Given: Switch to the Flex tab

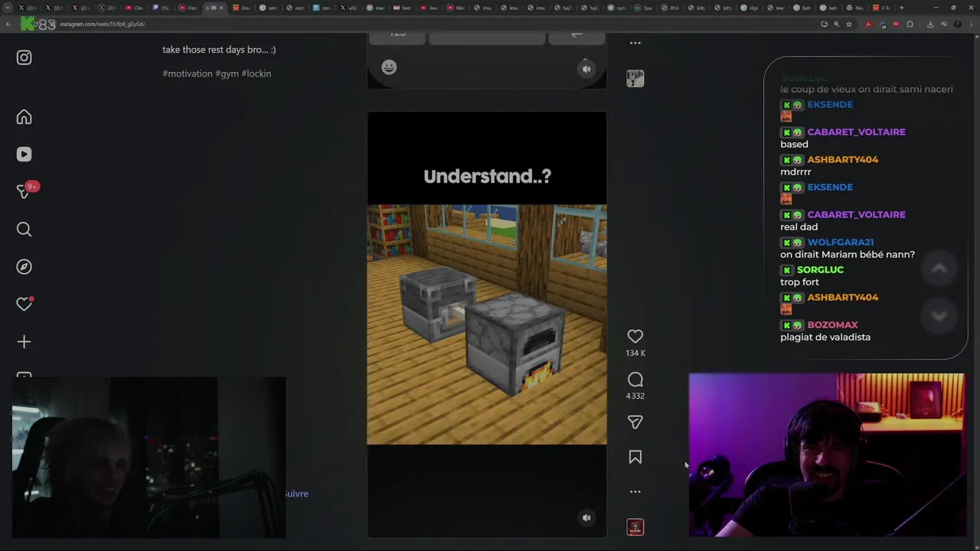Looking at the screenshot, I should (188, 8).
